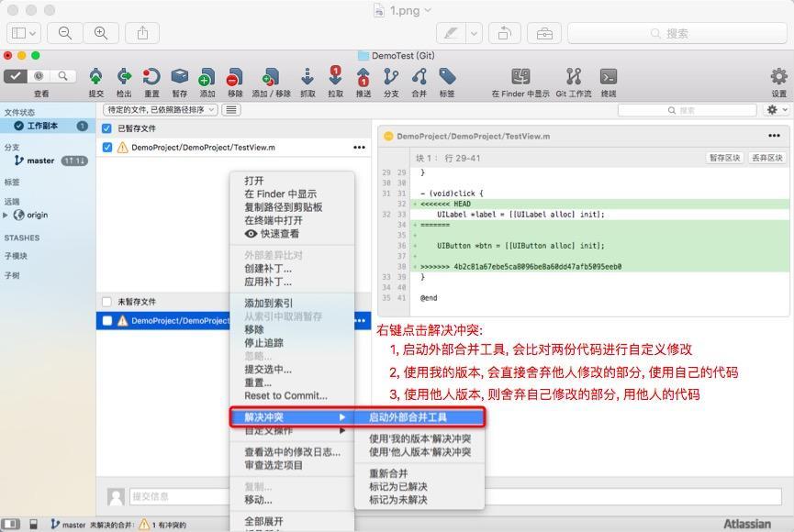
Task: Click the Fetch (抓取) toolbar icon
Action: coord(308,77)
